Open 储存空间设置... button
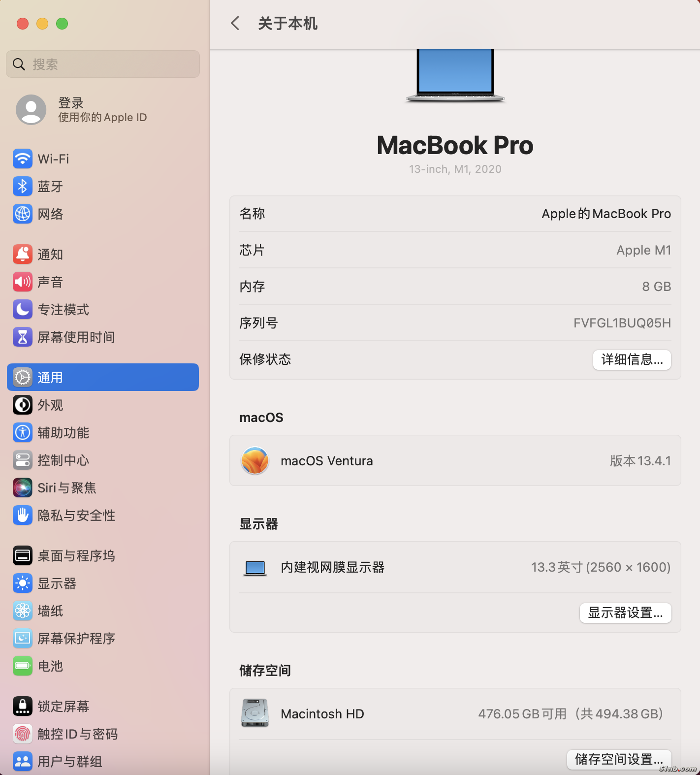This screenshot has height=775, width=700. [619, 759]
